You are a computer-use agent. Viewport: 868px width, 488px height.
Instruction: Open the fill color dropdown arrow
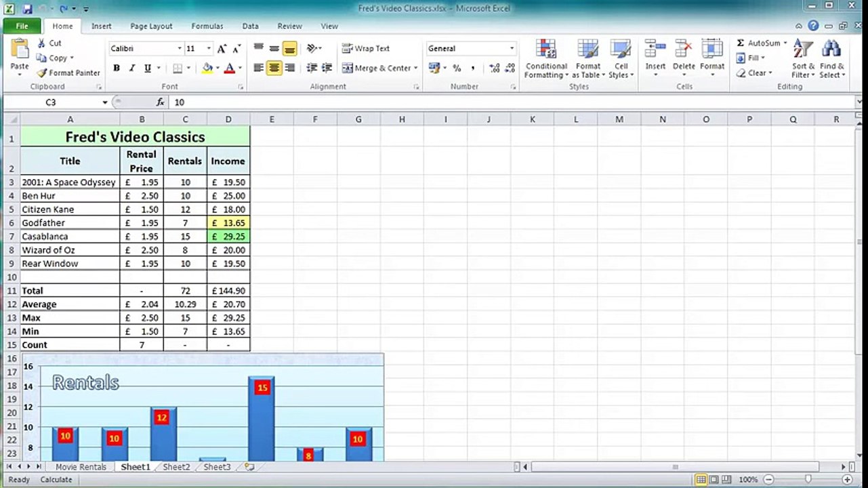pos(217,68)
